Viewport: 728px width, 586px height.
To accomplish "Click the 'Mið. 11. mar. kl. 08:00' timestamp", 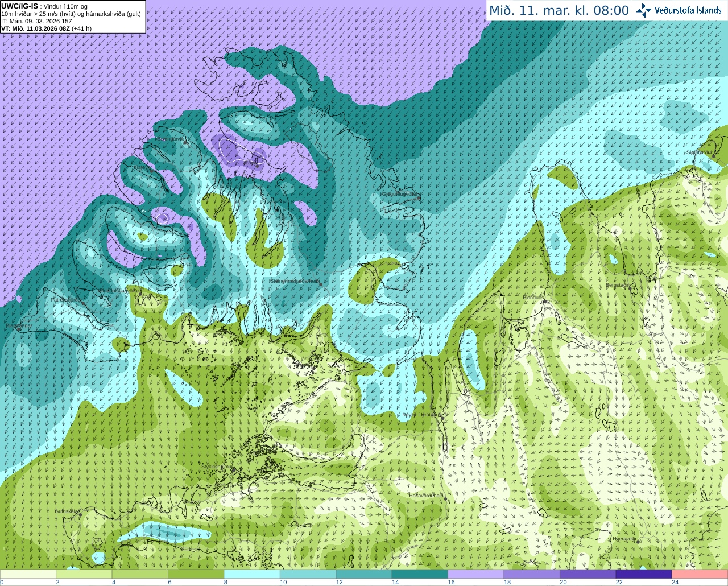I will click(559, 11).
